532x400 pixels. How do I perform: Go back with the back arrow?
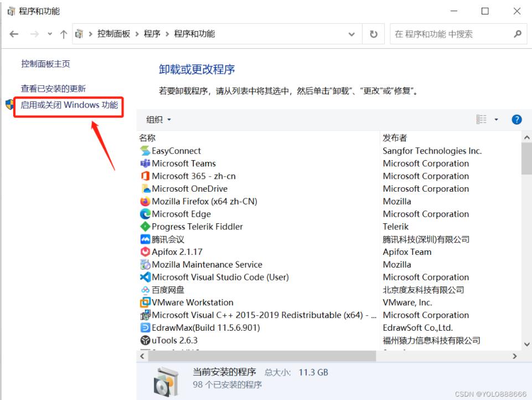click(14, 34)
